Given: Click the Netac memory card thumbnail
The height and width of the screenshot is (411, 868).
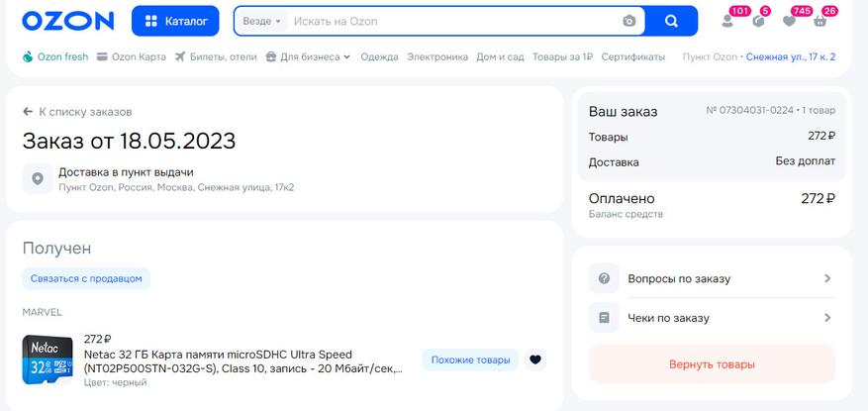Looking at the screenshot, I should click(48, 360).
